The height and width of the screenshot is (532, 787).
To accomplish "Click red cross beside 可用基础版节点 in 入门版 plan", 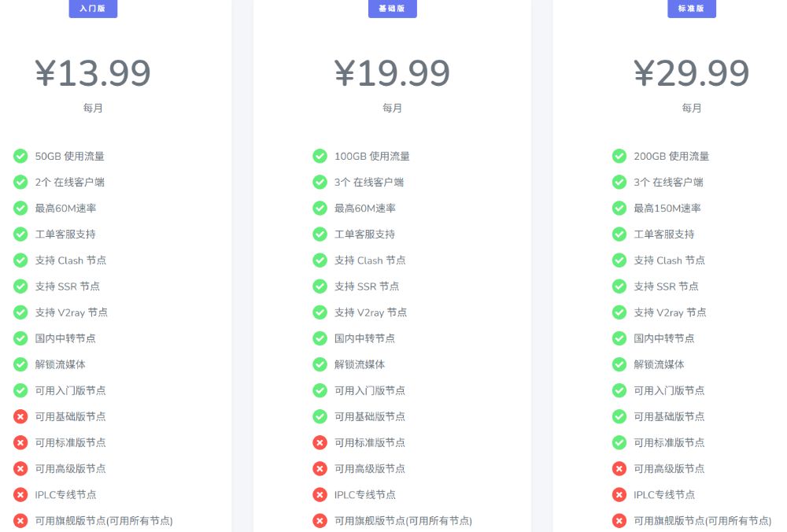I will pos(20,416).
